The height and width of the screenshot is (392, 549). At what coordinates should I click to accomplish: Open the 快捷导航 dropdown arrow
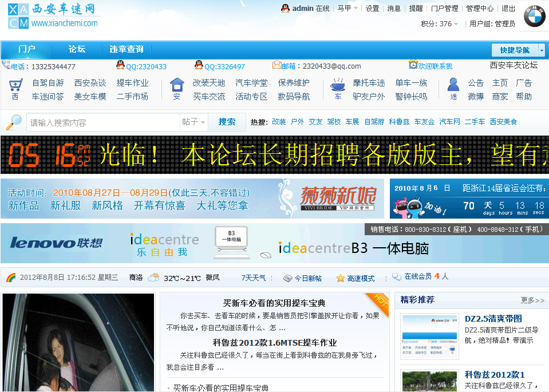pyautogui.click(x=542, y=50)
